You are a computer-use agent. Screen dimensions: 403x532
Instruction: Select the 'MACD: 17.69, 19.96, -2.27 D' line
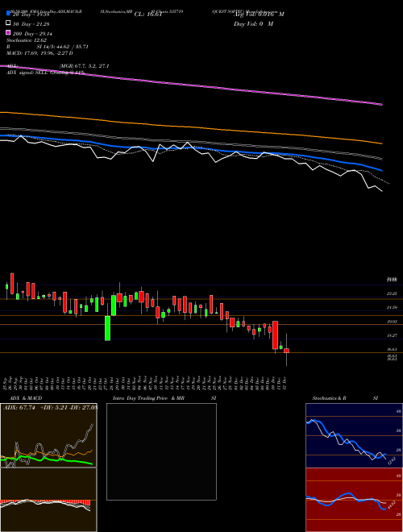tap(39, 53)
